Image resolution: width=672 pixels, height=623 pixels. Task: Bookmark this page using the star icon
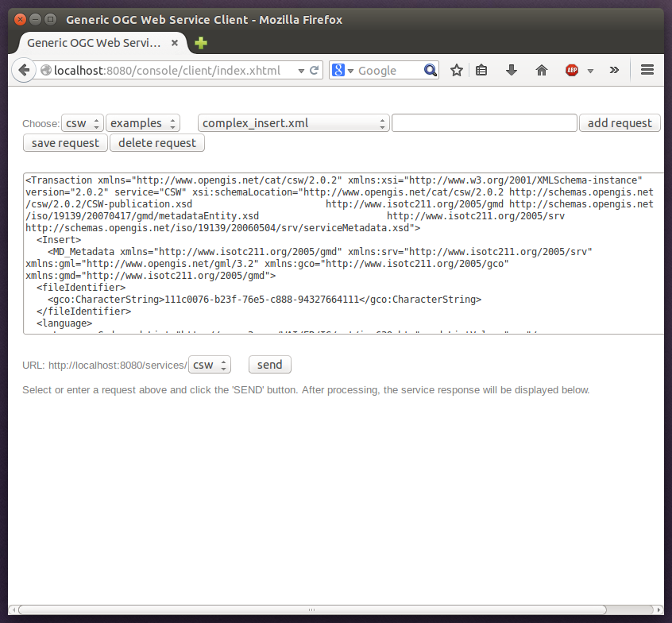(x=456, y=70)
